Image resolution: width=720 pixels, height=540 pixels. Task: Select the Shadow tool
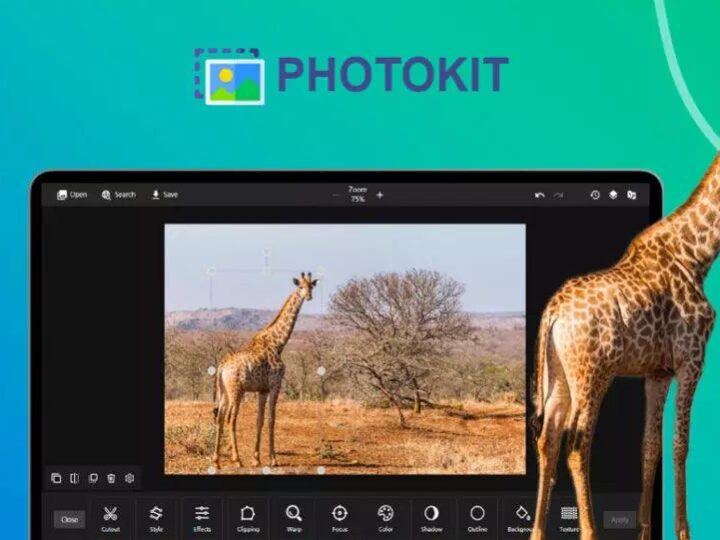click(432, 519)
